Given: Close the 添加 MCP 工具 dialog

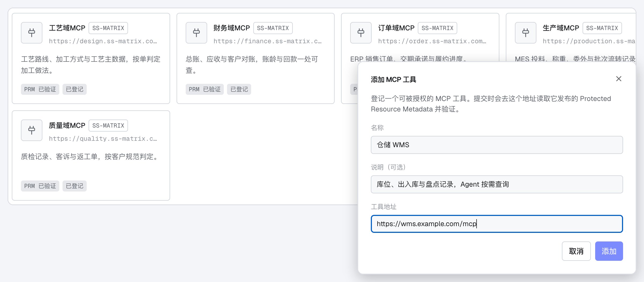Looking at the screenshot, I should (x=619, y=79).
